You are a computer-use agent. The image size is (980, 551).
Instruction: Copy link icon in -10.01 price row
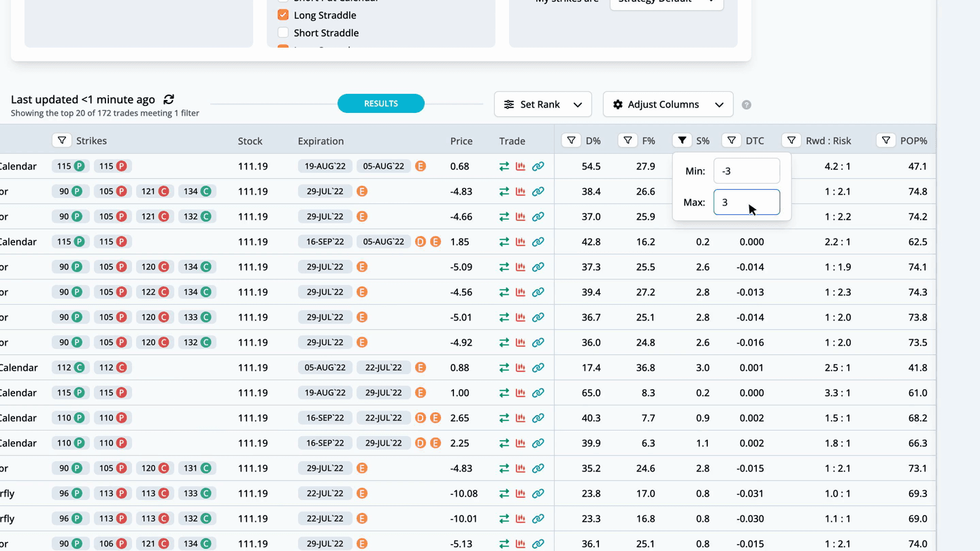538,519
